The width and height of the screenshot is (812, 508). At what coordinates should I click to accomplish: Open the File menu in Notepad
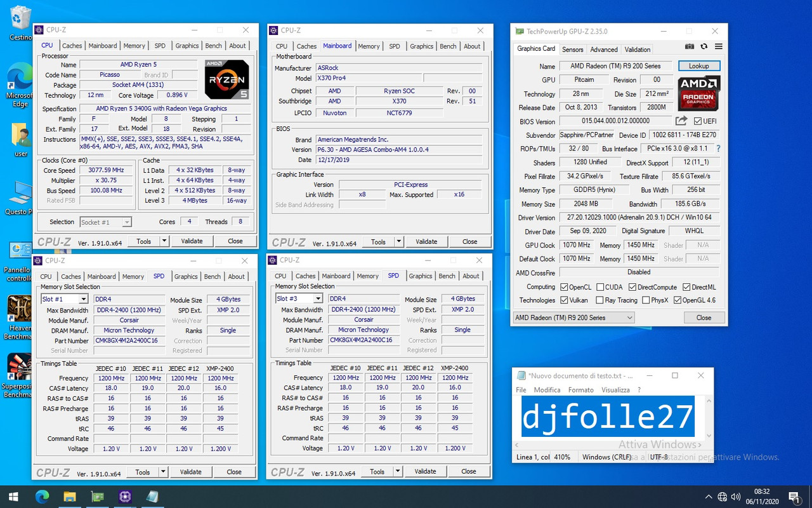[x=521, y=390]
